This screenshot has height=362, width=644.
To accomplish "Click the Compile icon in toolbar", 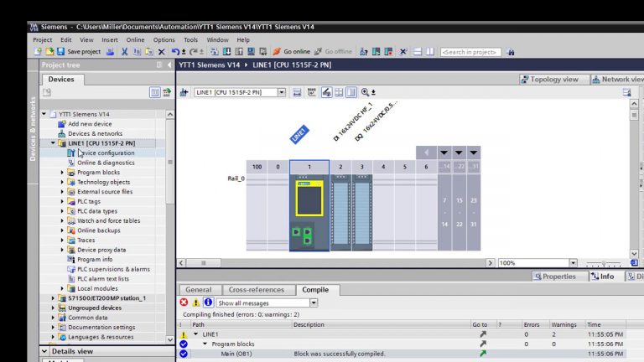I will [x=215, y=52].
